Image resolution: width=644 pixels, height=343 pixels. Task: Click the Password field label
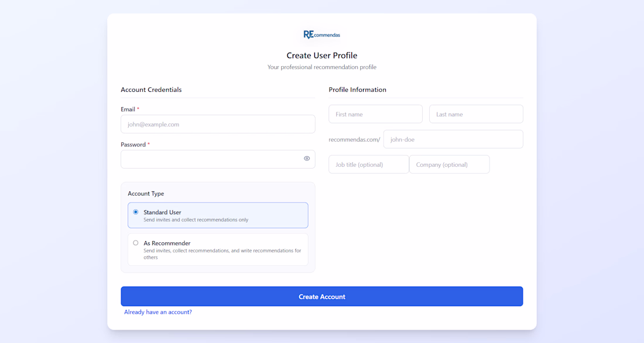133,145
